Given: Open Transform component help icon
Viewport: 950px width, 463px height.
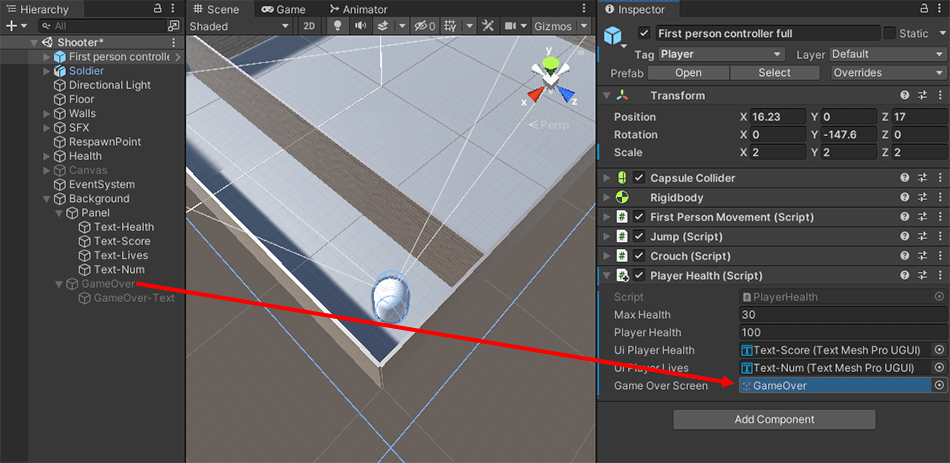Looking at the screenshot, I should (x=905, y=96).
